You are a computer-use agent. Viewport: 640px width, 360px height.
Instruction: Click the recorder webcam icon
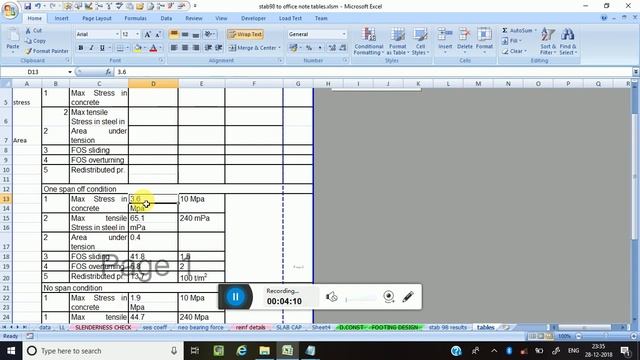click(389, 297)
